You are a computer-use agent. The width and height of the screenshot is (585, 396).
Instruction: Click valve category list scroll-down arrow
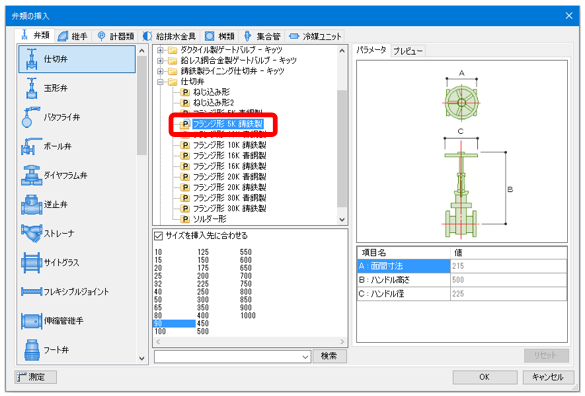pos(142,358)
